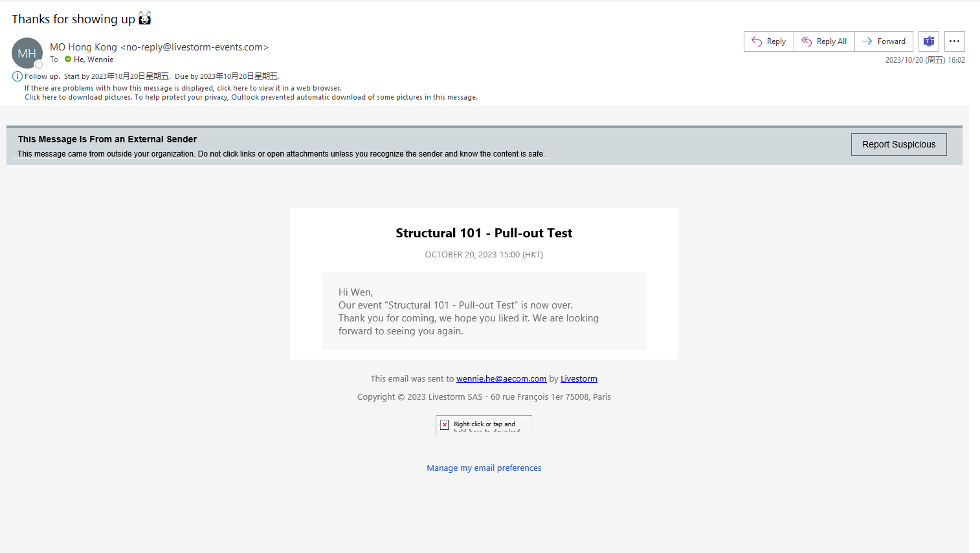The width and height of the screenshot is (980, 553).
Task: Click Manage my email preferences link
Action: tap(484, 468)
